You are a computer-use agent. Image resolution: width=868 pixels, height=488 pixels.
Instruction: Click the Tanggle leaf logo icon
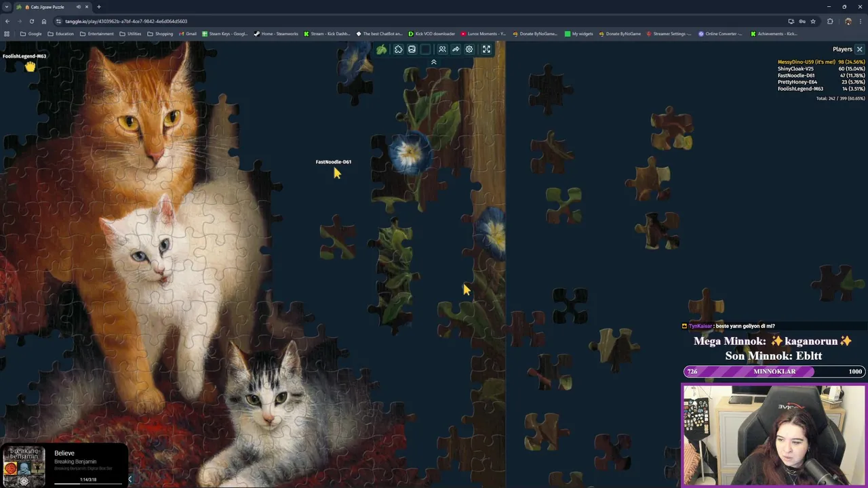pyautogui.click(x=382, y=49)
